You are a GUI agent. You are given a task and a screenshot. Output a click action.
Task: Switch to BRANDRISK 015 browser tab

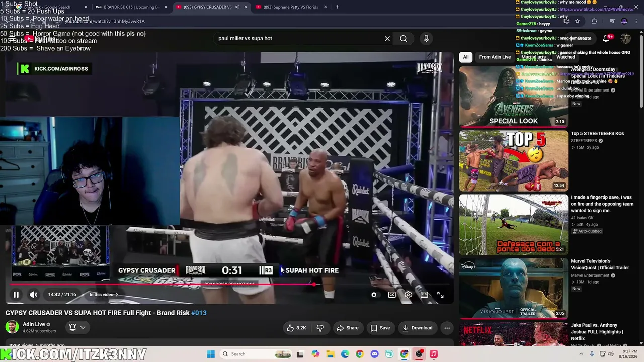coord(132,7)
